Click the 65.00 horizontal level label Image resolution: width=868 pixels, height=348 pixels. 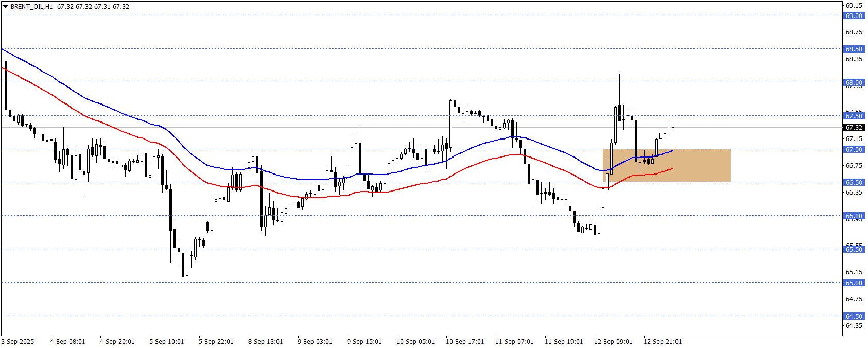854,283
